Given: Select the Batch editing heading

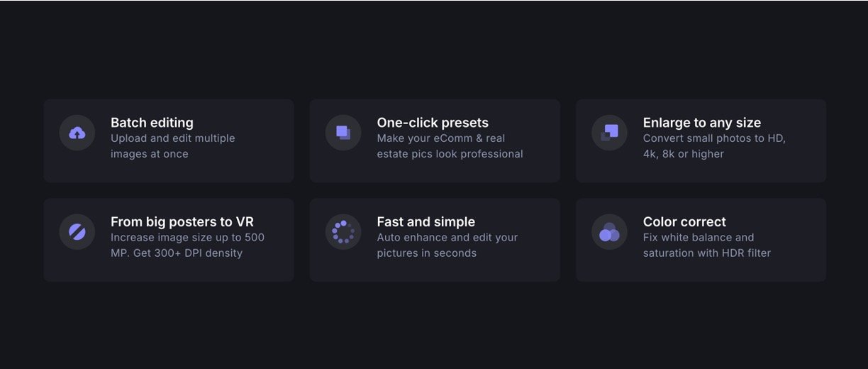Looking at the screenshot, I should point(152,123).
